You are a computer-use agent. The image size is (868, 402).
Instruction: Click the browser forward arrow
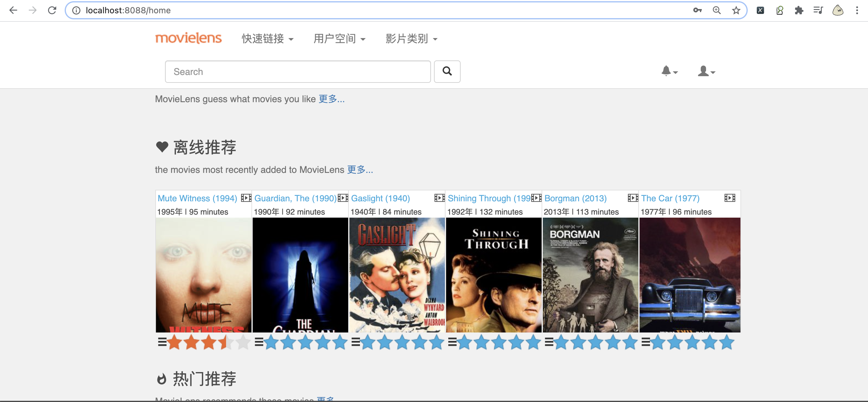coord(33,11)
